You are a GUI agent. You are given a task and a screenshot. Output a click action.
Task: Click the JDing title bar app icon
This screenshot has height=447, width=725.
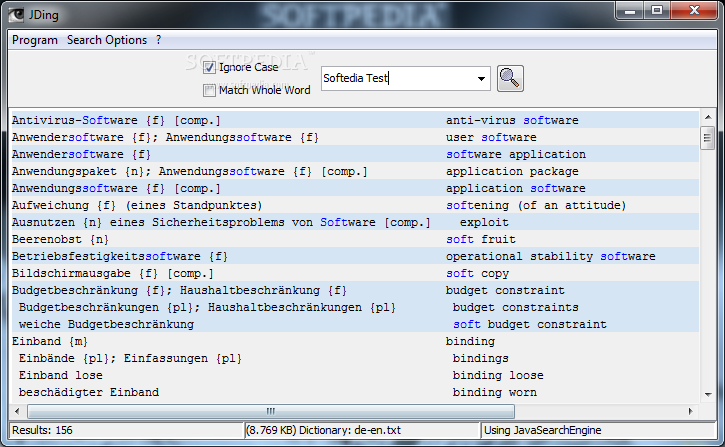(x=16, y=15)
